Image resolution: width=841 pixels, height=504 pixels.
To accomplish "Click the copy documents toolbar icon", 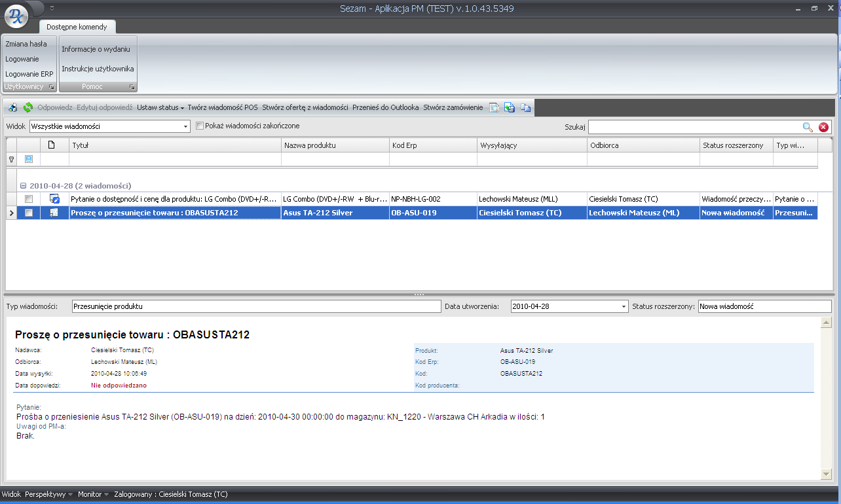I will tap(525, 107).
